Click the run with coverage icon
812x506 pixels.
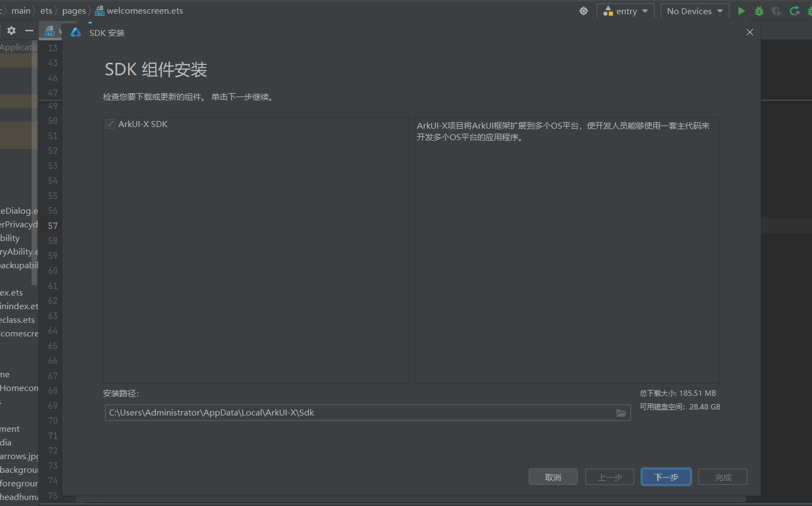coord(777,11)
